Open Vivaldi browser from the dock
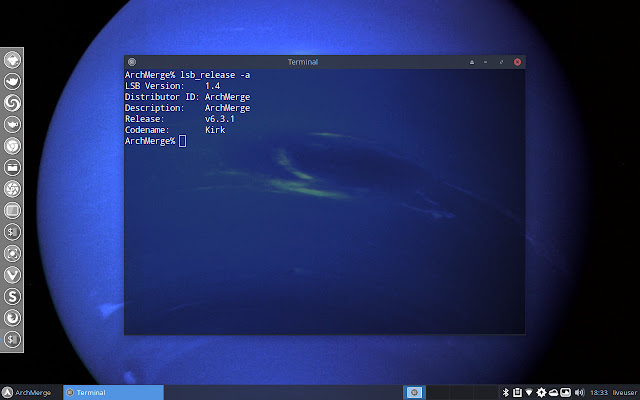 coord(12,275)
